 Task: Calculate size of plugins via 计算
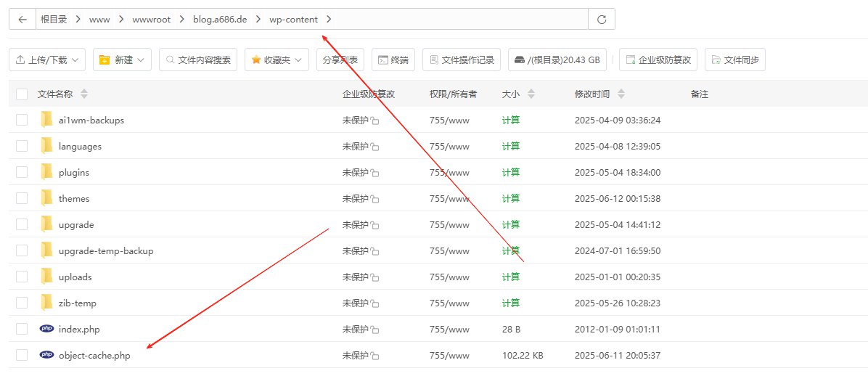pos(510,172)
